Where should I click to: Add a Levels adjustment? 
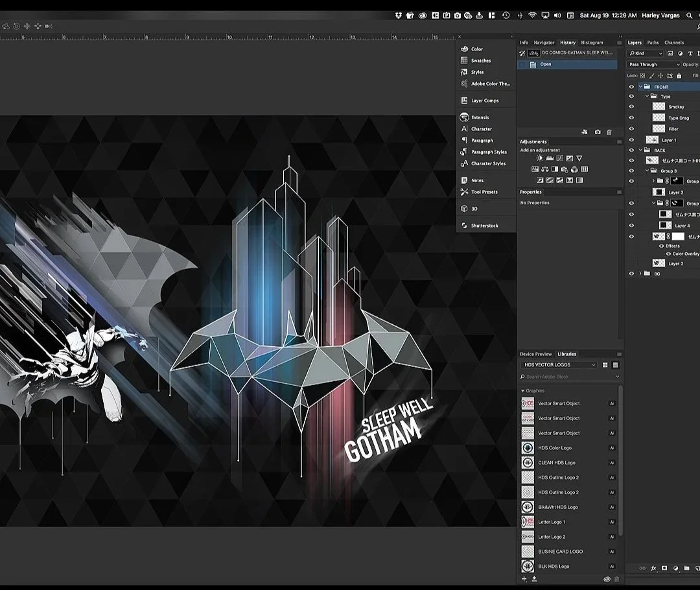pos(550,158)
